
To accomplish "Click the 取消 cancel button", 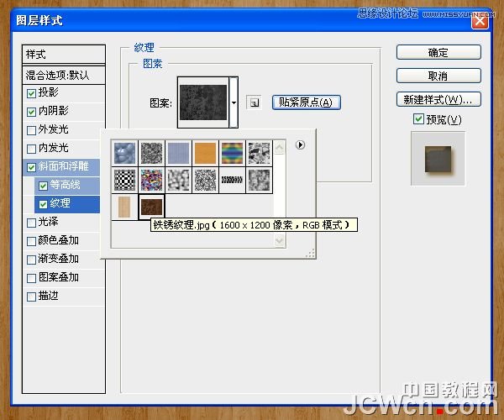I will 438,76.
